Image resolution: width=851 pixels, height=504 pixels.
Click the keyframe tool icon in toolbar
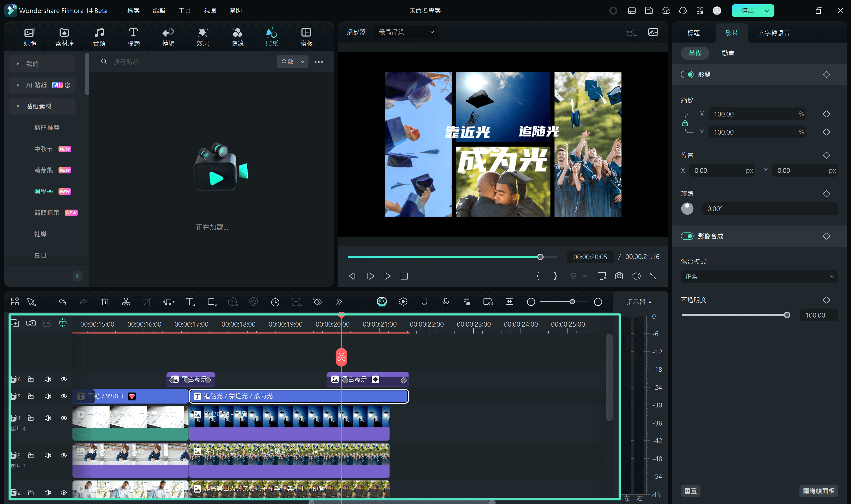click(317, 302)
